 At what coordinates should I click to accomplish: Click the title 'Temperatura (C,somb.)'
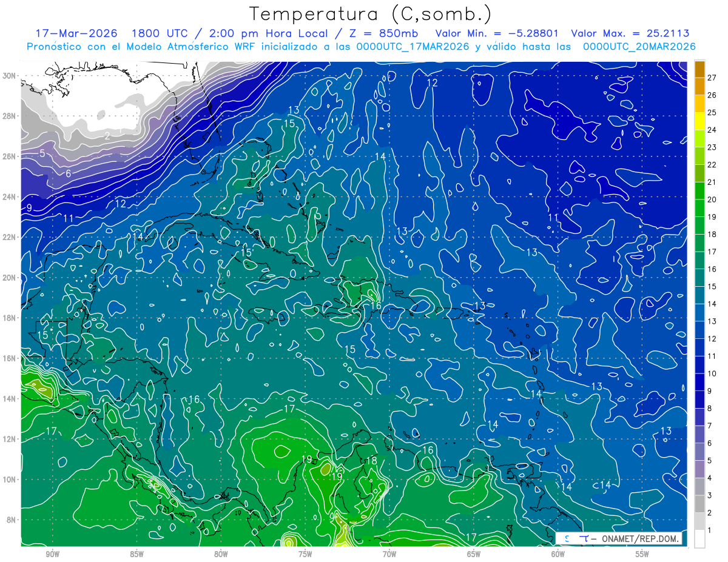coord(371,14)
